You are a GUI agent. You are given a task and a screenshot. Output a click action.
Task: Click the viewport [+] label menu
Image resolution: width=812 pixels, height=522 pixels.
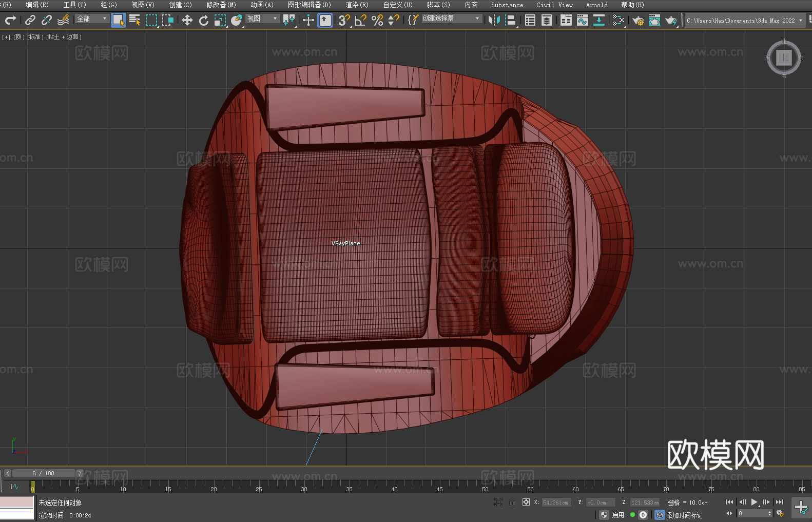click(x=6, y=37)
